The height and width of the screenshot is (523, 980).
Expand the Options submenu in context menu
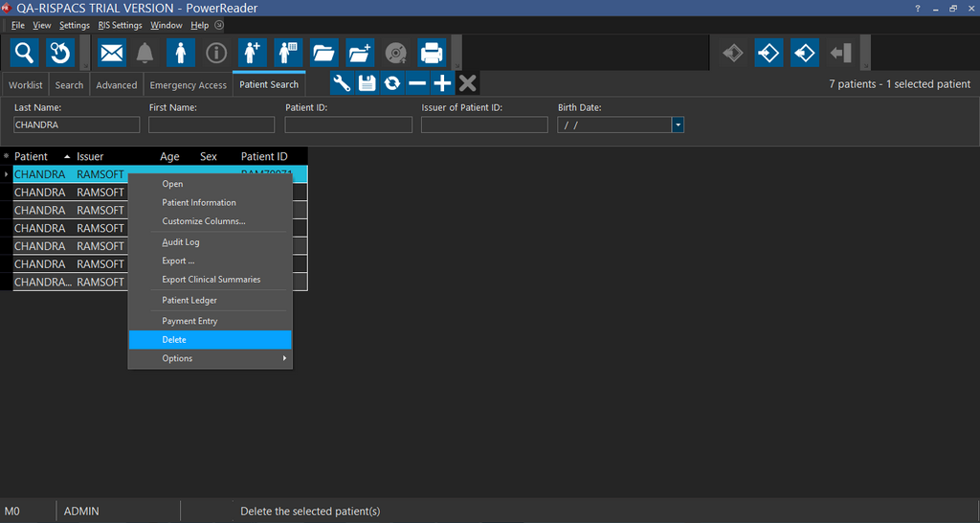pos(210,358)
